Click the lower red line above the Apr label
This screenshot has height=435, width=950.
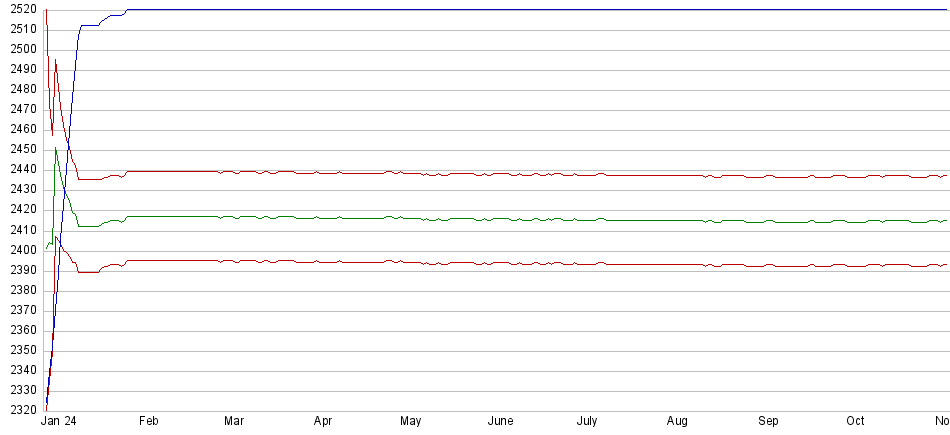(323, 262)
